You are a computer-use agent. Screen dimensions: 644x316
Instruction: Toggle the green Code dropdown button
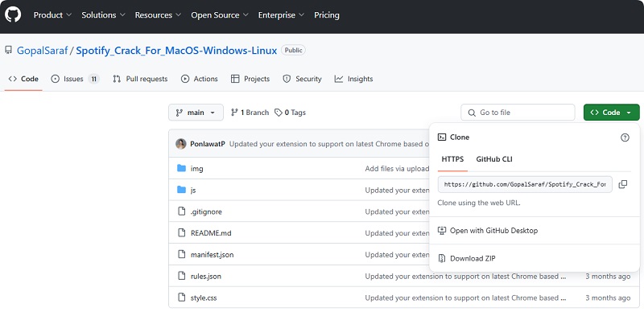point(611,113)
